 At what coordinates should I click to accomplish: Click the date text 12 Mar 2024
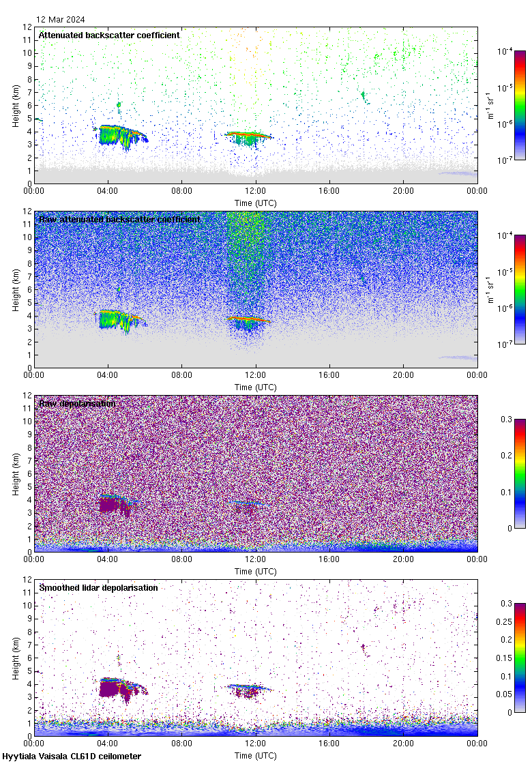click(x=61, y=20)
